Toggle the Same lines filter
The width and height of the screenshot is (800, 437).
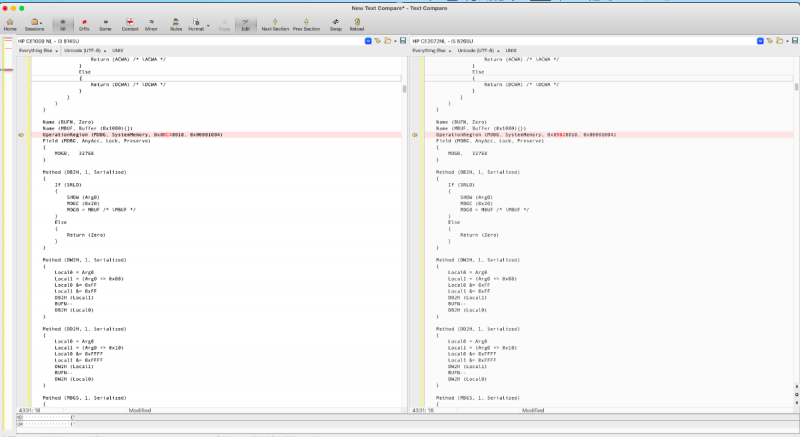[x=106, y=24]
